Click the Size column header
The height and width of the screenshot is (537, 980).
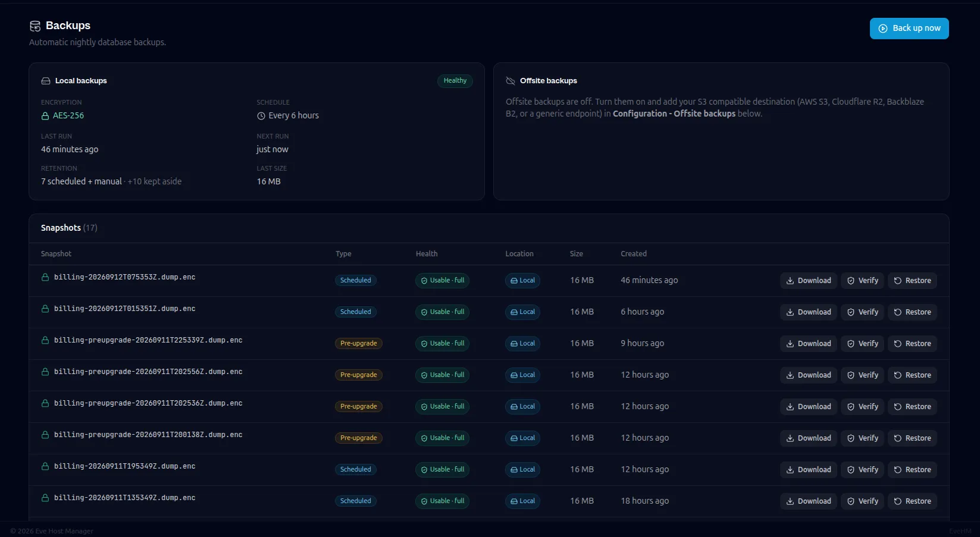click(577, 254)
